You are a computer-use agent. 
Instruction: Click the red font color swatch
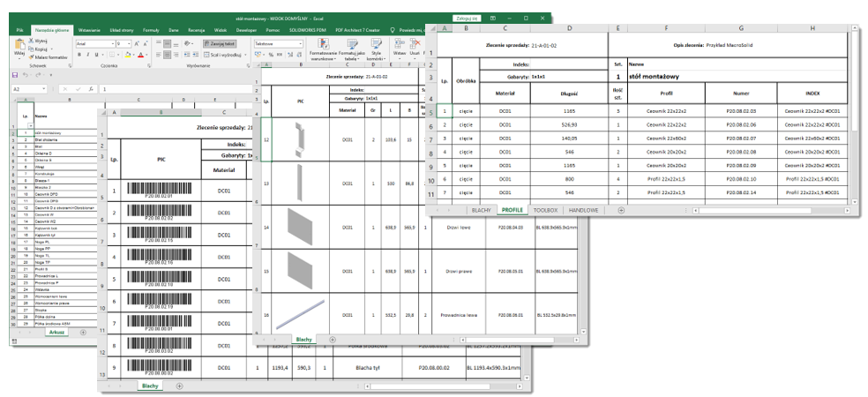[x=139, y=55]
